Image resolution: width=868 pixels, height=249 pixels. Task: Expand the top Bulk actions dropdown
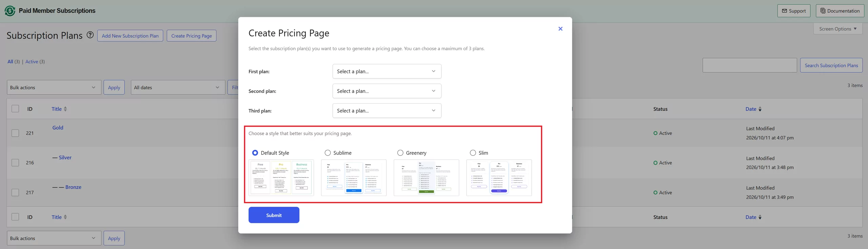coord(54,87)
